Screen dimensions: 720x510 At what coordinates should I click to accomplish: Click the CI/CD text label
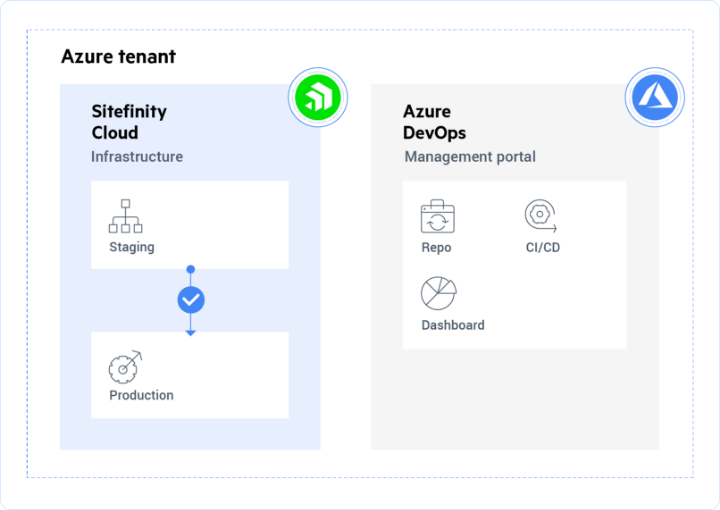click(543, 247)
